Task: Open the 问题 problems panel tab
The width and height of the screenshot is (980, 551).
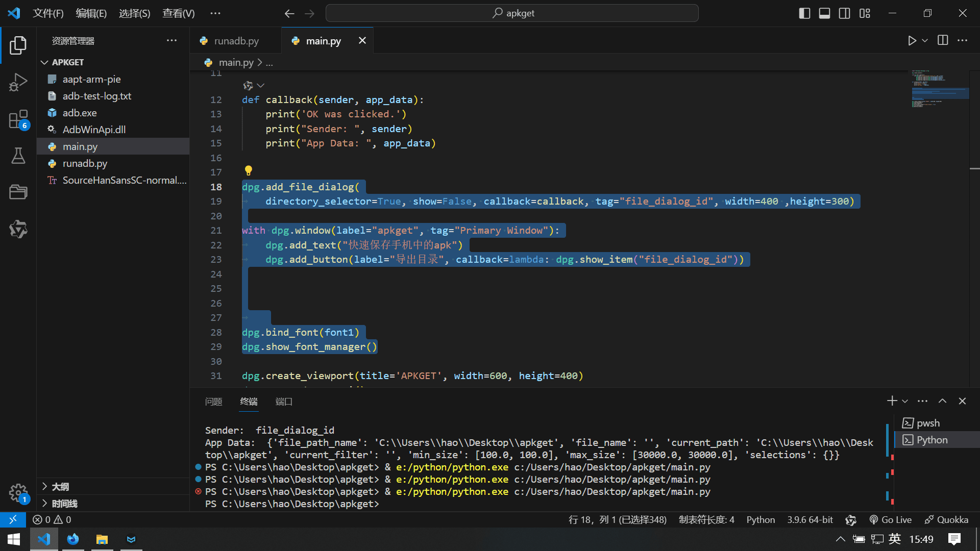Action: 213,402
